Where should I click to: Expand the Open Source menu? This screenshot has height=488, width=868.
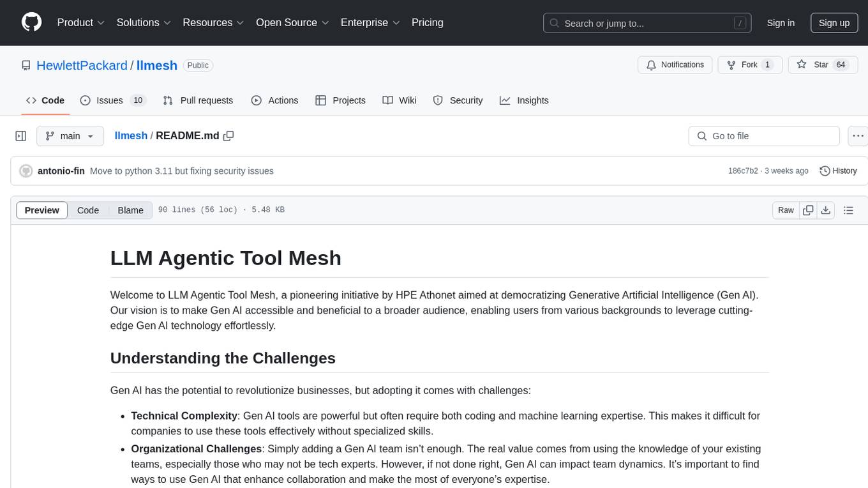pos(292,22)
